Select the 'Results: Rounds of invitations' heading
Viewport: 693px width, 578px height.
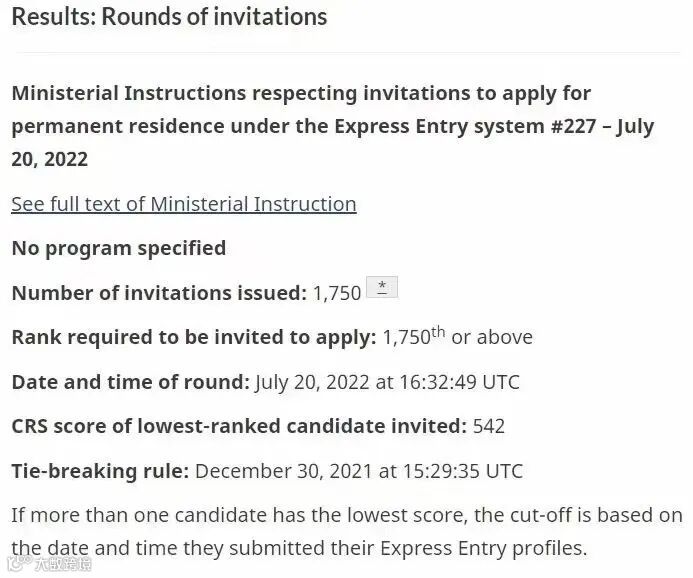pyautogui.click(x=169, y=17)
